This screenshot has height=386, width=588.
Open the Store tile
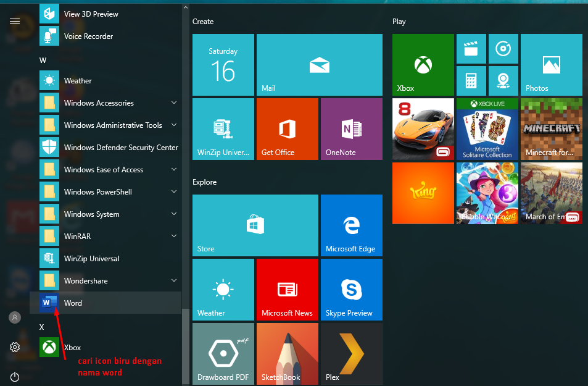[x=255, y=225]
